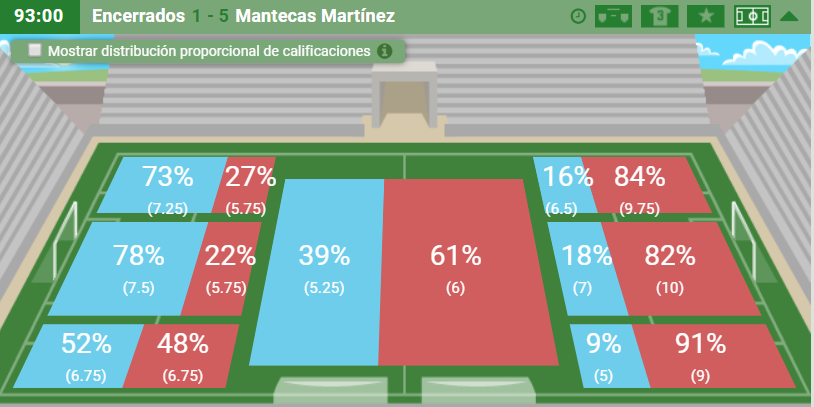Screen dimensions: 814x407
Task: Enable Mostrar distribución proporcional de calificaciones checkbox
Action: click(35, 50)
